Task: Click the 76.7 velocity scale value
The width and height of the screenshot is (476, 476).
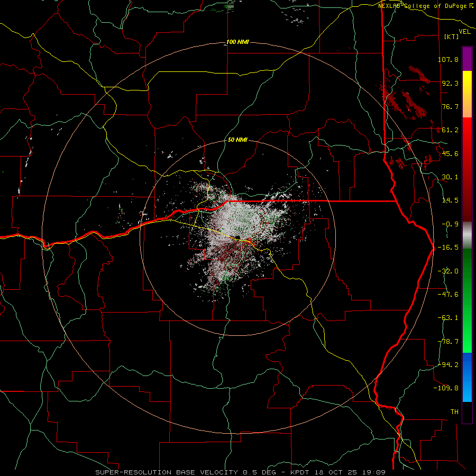Action: (450, 106)
